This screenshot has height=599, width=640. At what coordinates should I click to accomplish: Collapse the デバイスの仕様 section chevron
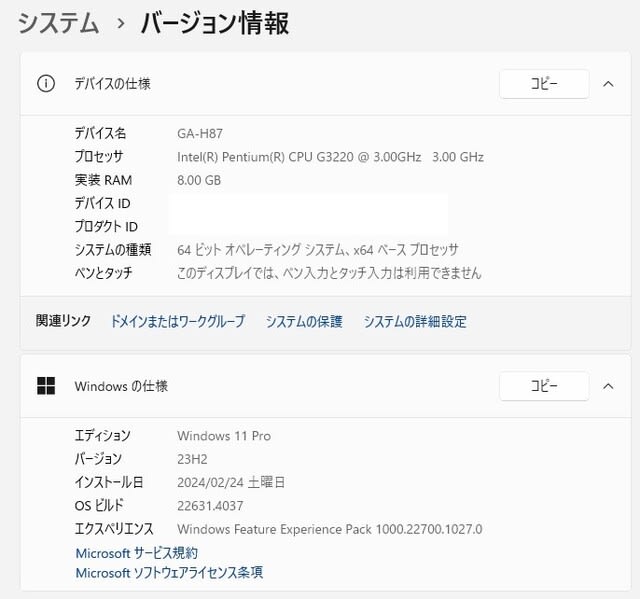[x=608, y=84]
